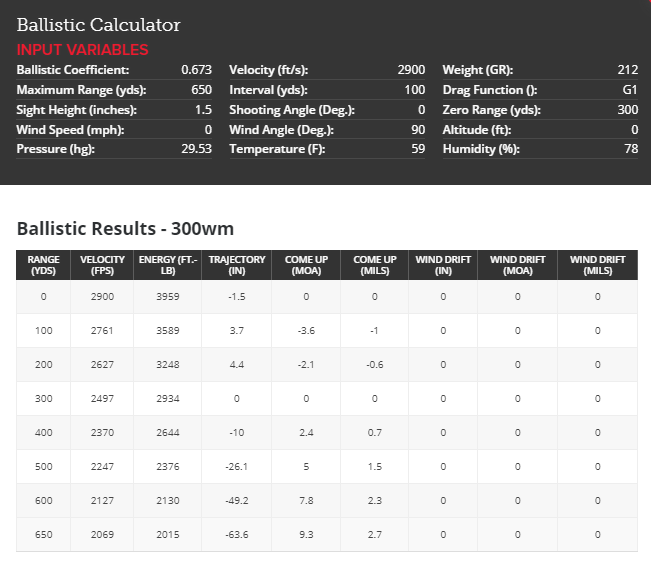Click the Zero Range value 300
This screenshot has width=651, height=562.
point(628,110)
